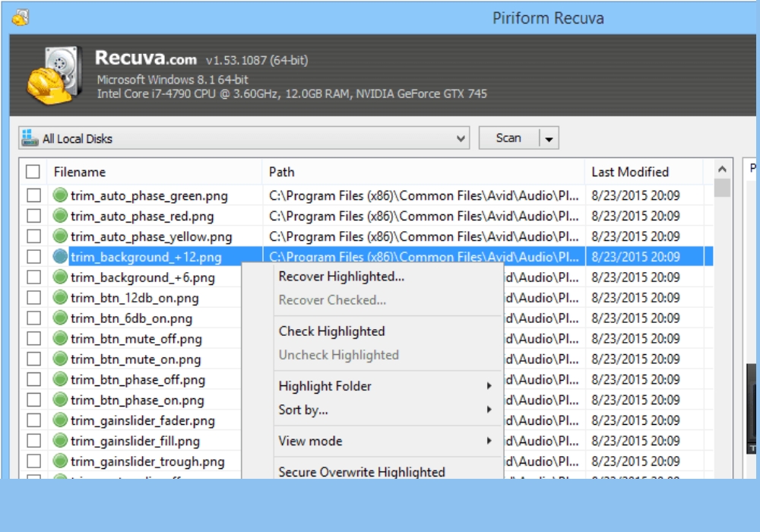Select the trim_gainslider_trough.png filename
Viewport: 760px width, 532px height.
pyautogui.click(x=147, y=462)
